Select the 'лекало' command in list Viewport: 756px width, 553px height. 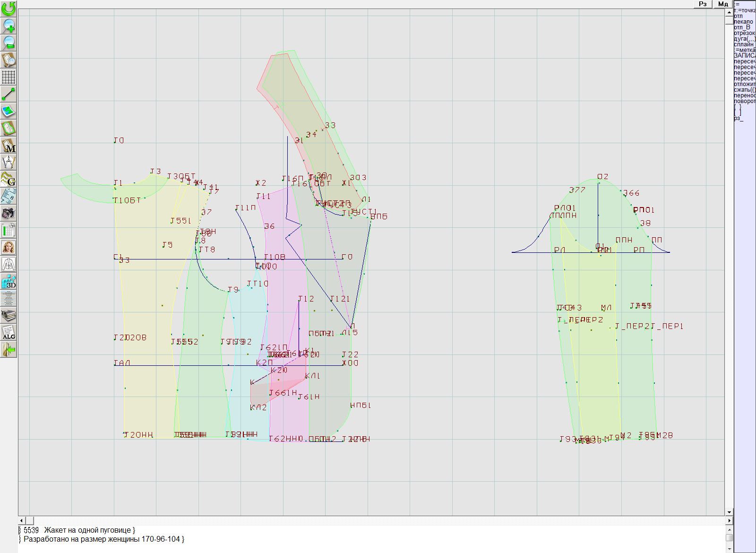click(743, 22)
